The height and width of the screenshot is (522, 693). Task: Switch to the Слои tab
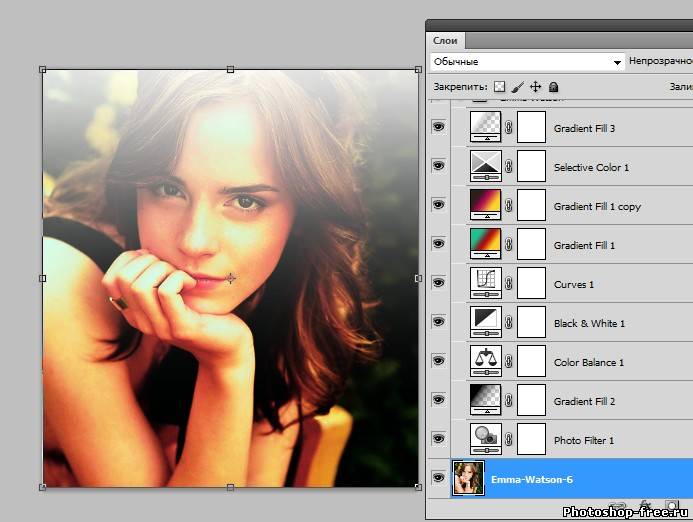click(x=445, y=40)
